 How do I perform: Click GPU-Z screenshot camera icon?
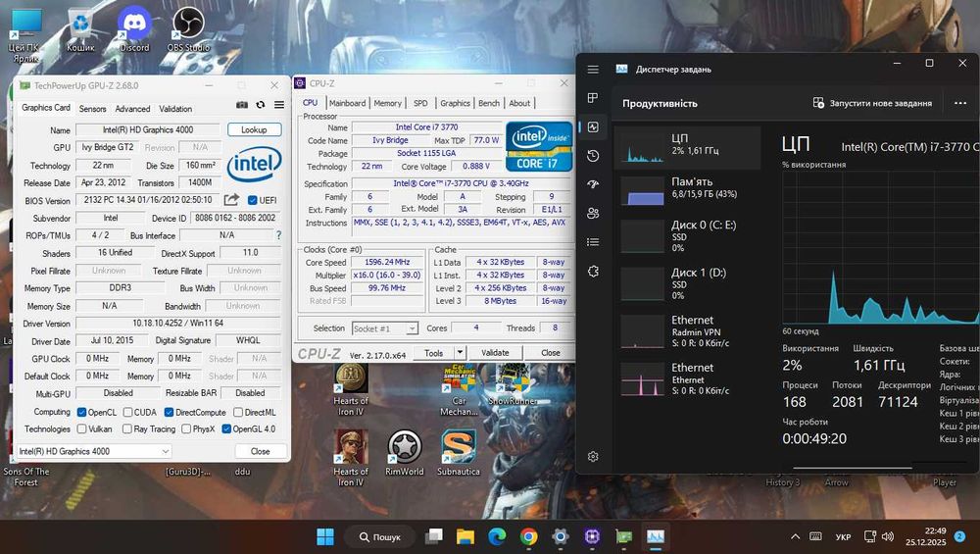(x=242, y=105)
